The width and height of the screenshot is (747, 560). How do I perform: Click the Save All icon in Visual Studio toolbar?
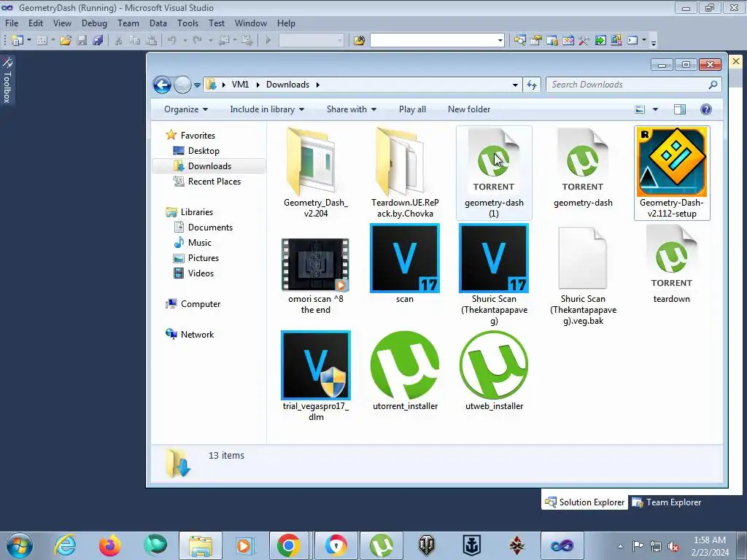pyautogui.click(x=98, y=41)
